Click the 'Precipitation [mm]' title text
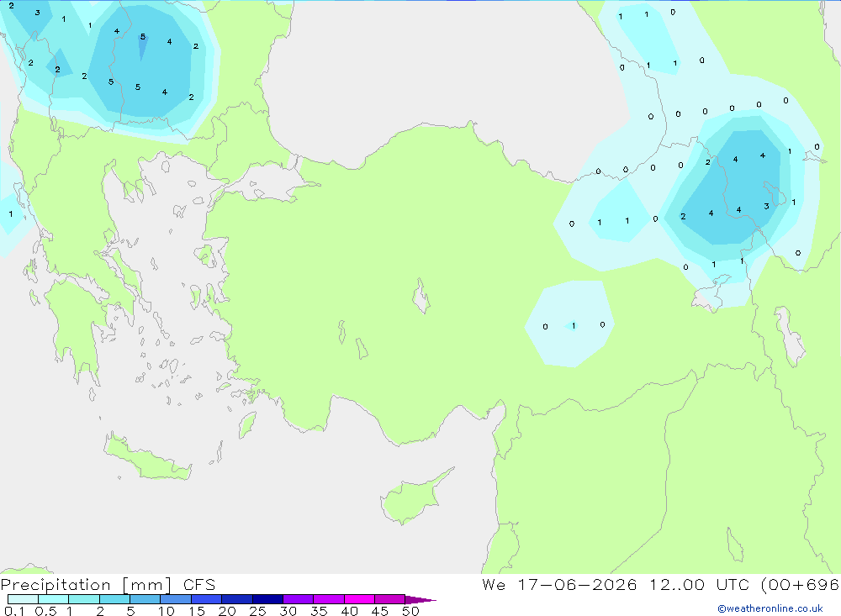 click(x=86, y=585)
